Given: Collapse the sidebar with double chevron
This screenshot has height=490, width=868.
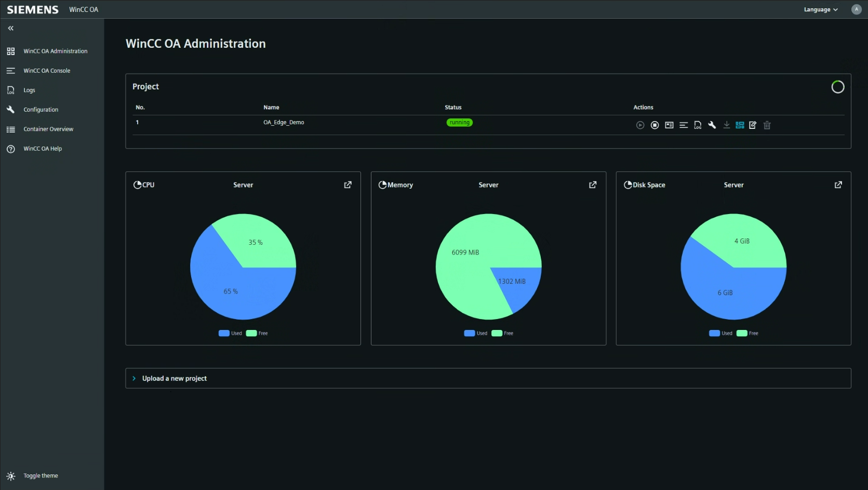Looking at the screenshot, I should tap(11, 29).
